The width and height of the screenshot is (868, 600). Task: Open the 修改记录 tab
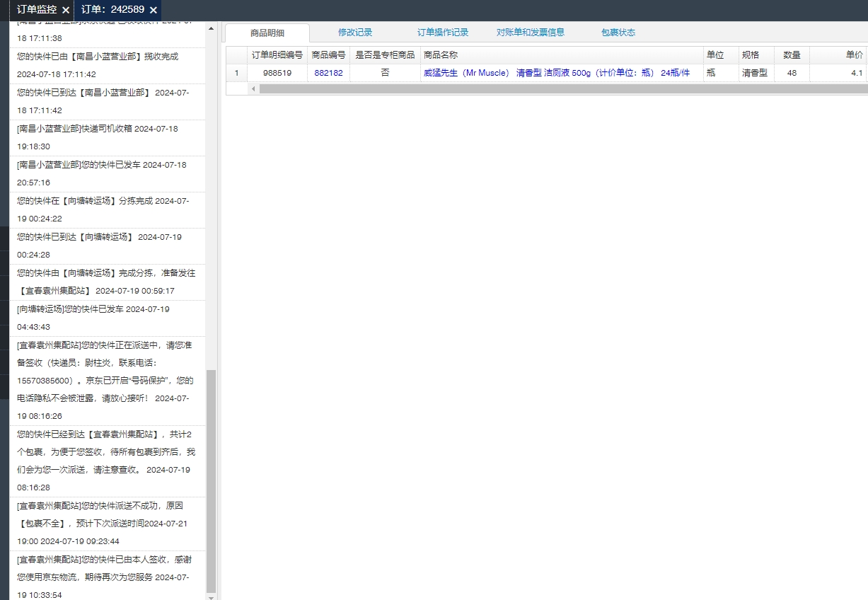[355, 33]
